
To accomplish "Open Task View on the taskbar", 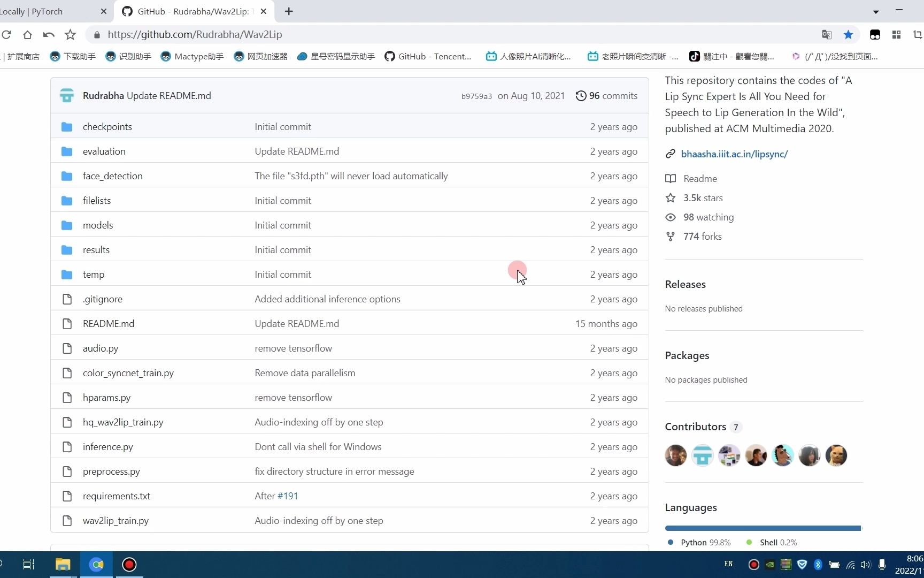I will click(x=29, y=565).
